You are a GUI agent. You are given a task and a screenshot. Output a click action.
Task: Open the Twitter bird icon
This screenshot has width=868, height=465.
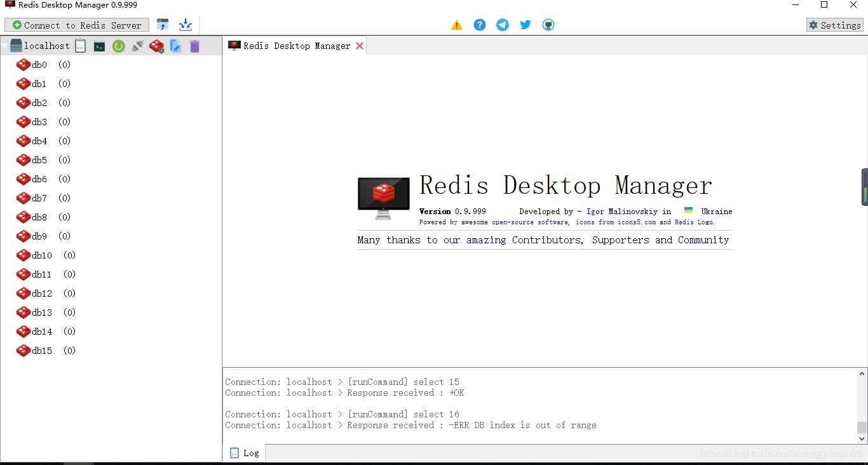[526, 25]
